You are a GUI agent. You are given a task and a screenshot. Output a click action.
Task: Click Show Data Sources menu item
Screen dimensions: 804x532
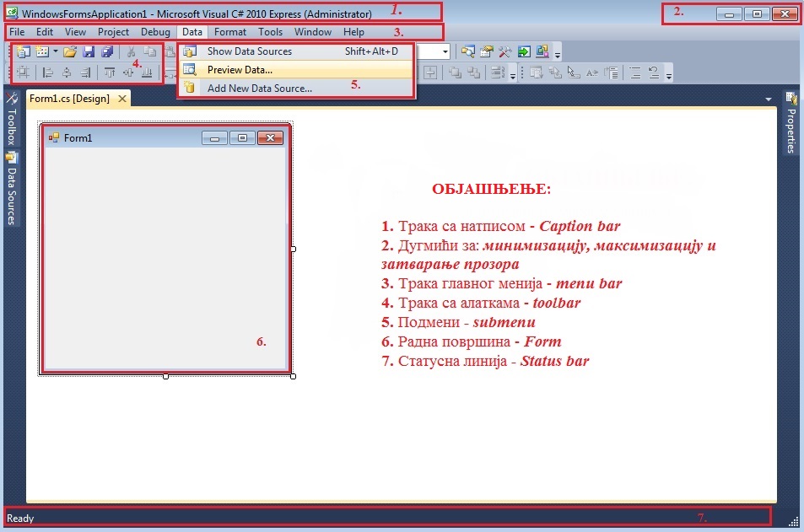point(249,51)
